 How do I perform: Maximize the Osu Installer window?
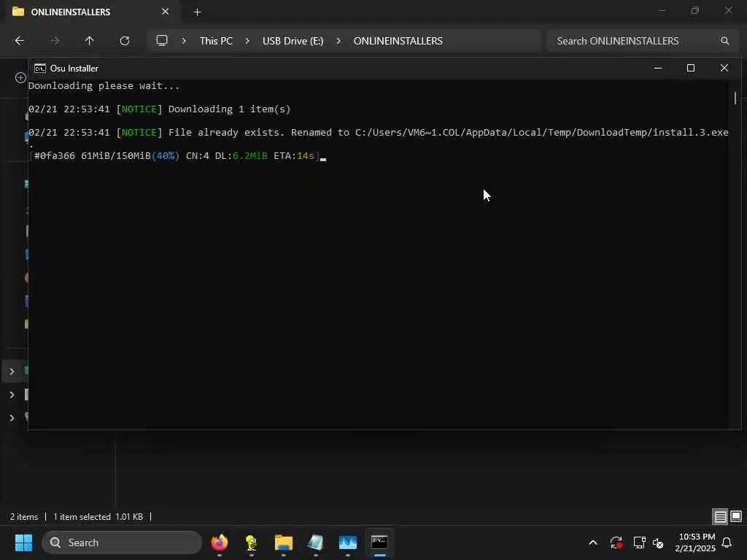pos(691,68)
